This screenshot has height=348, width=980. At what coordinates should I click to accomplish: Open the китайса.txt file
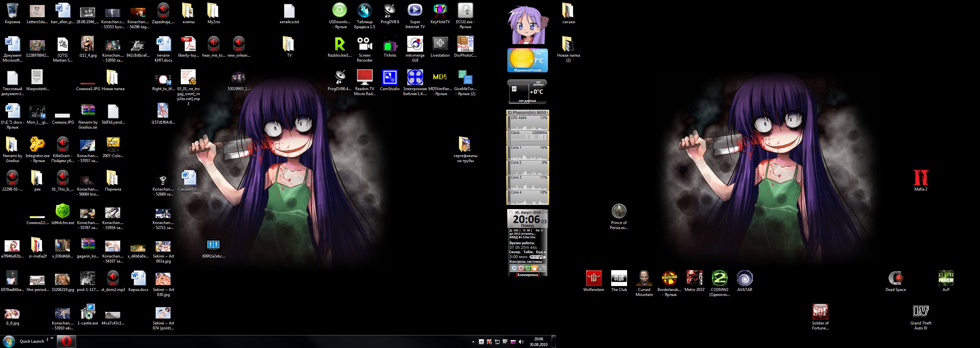pyautogui.click(x=289, y=13)
